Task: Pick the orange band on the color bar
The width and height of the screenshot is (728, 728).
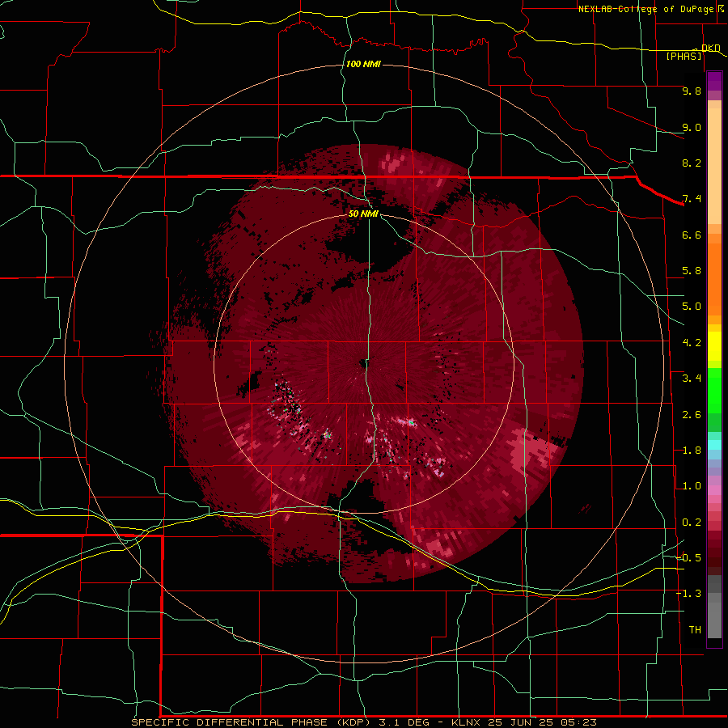Action: tap(714, 278)
